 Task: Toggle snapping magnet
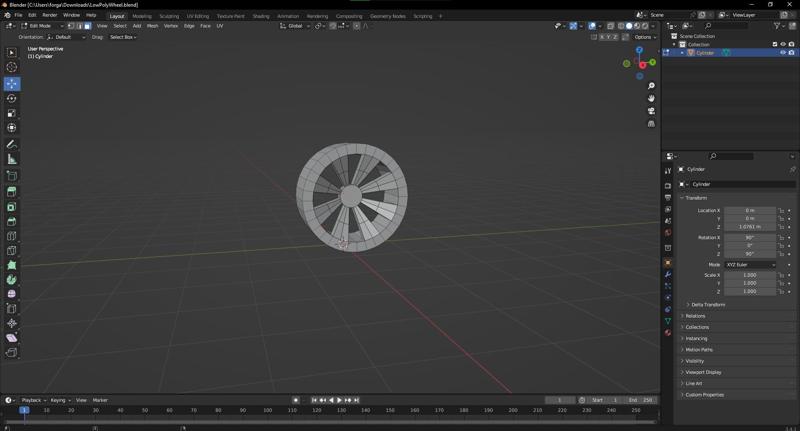333,26
